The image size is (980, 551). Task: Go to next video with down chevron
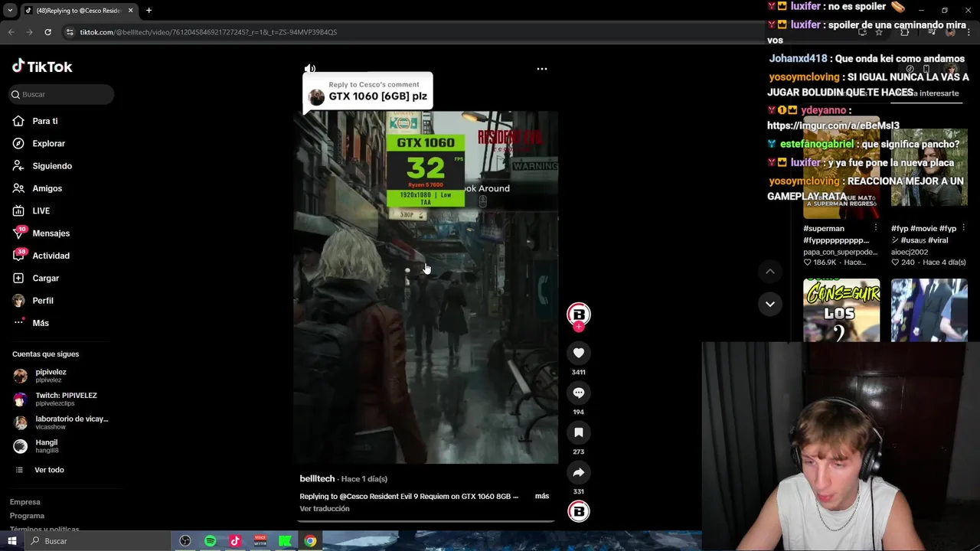tap(770, 304)
